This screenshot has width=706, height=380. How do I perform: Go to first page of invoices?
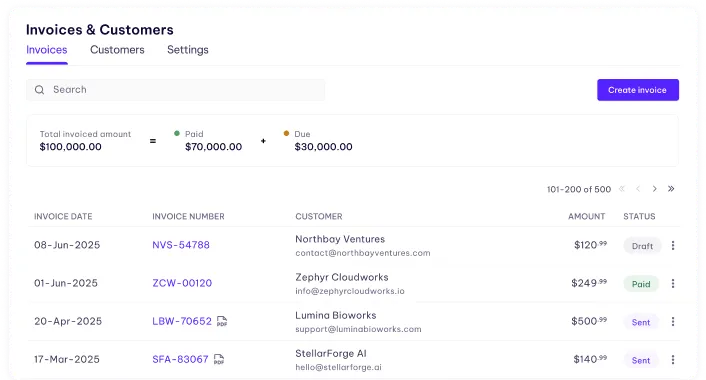pyautogui.click(x=622, y=189)
